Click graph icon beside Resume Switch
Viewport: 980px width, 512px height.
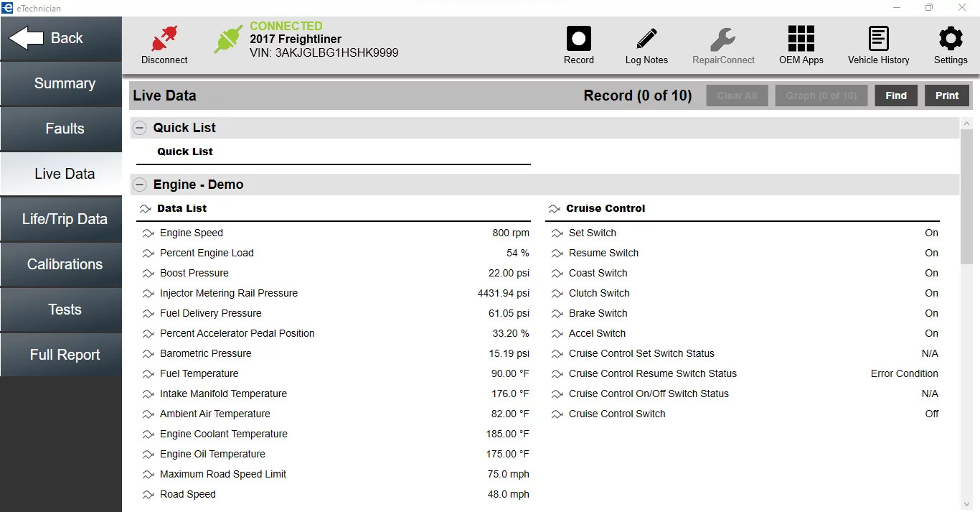click(557, 253)
